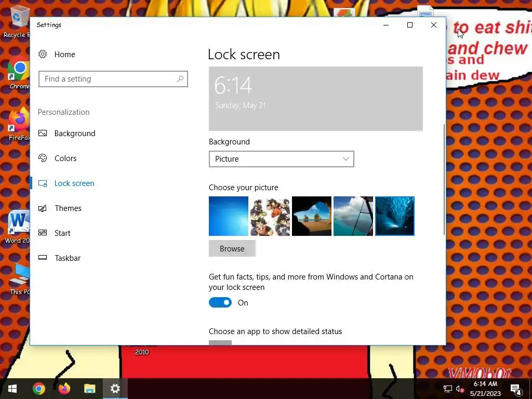
Task: Click the Settings gear taskbar icon
Action: [115, 389]
